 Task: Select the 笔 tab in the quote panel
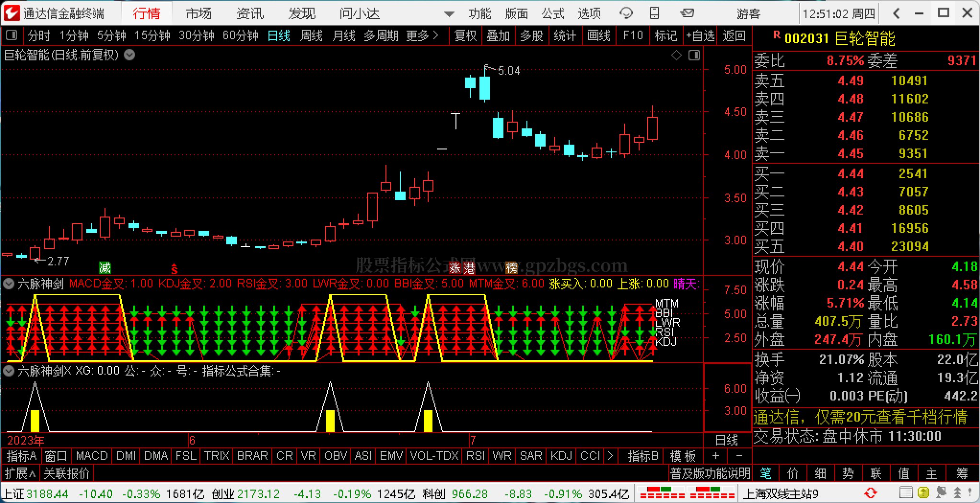(766, 474)
